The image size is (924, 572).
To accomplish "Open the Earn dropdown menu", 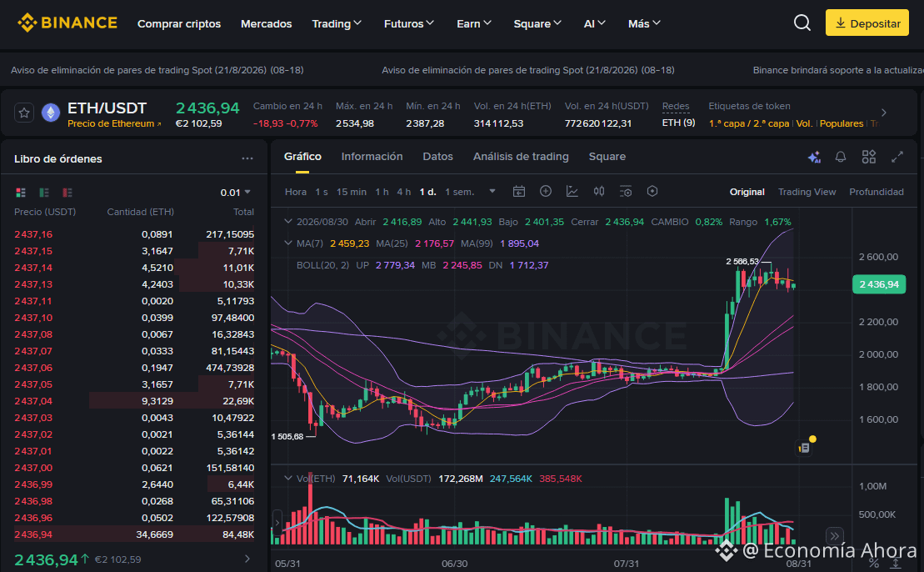I will pyautogui.click(x=474, y=23).
